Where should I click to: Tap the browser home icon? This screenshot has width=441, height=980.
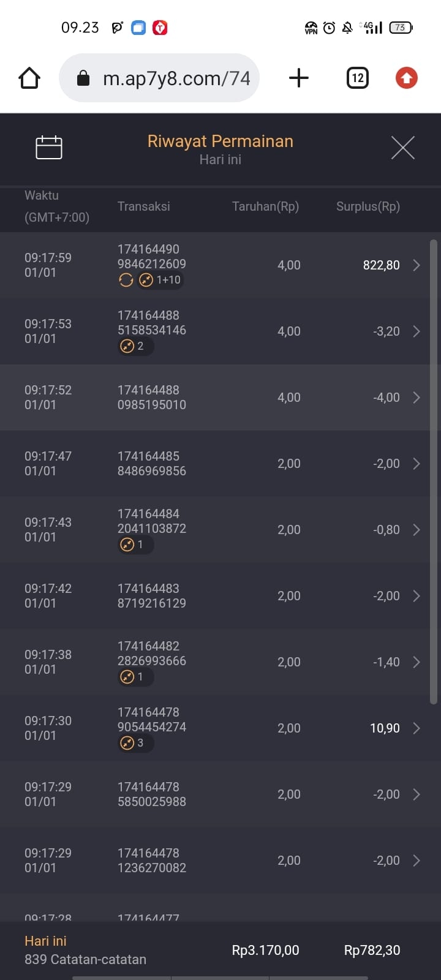coord(29,78)
